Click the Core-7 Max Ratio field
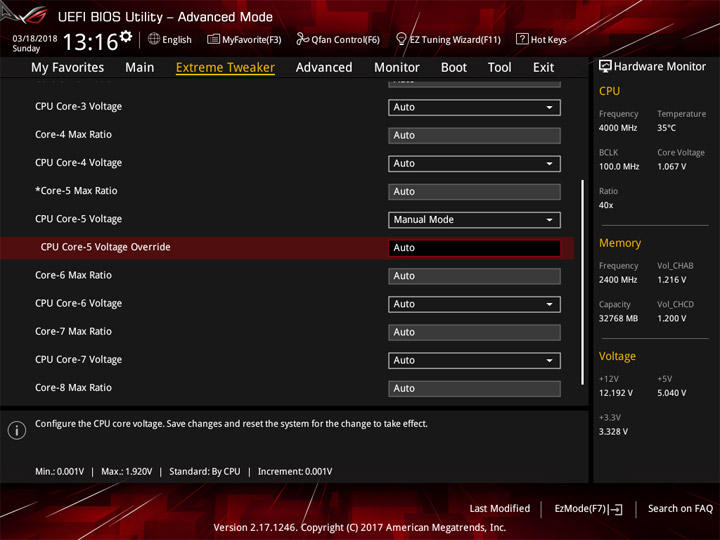 tap(474, 332)
